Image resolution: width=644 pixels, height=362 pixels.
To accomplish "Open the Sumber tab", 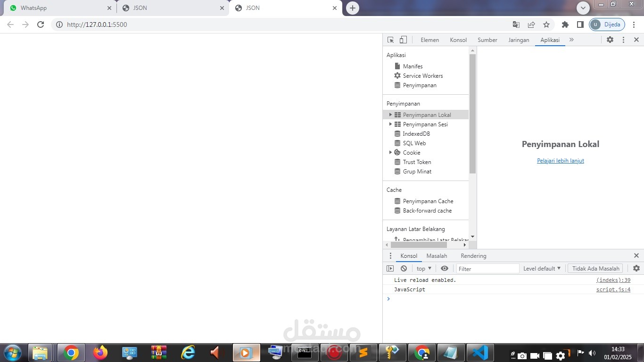I will pos(487,40).
